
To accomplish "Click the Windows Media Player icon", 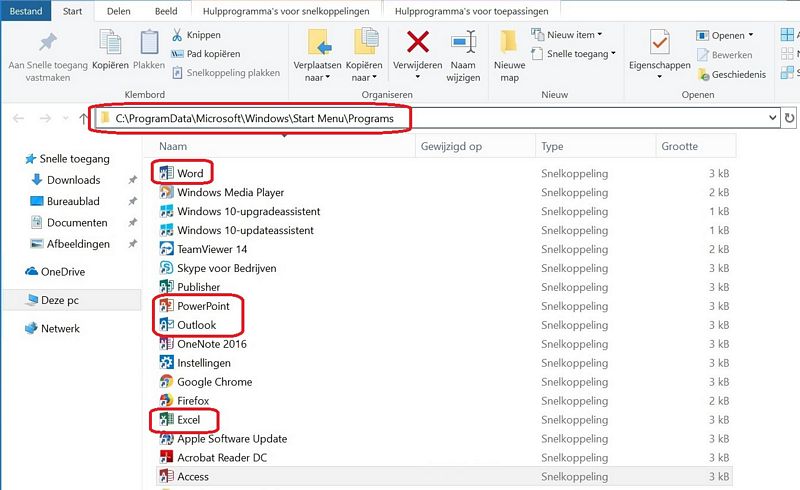I will [166, 192].
